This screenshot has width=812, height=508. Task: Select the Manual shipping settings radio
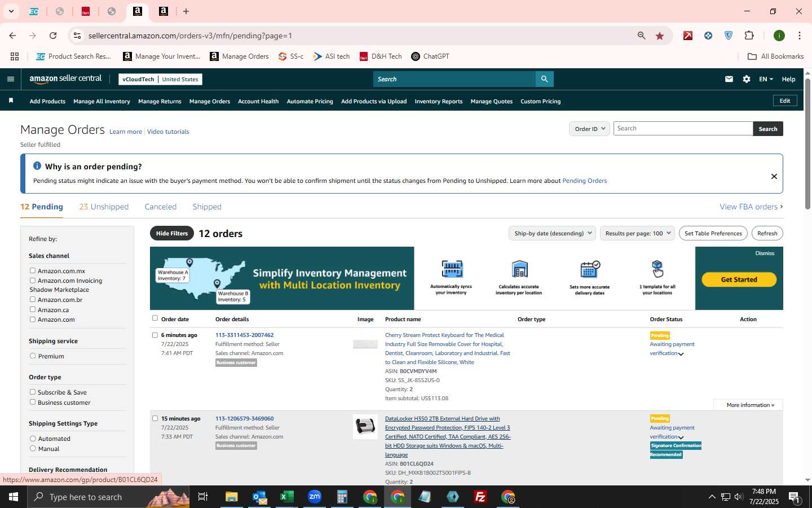click(33, 448)
